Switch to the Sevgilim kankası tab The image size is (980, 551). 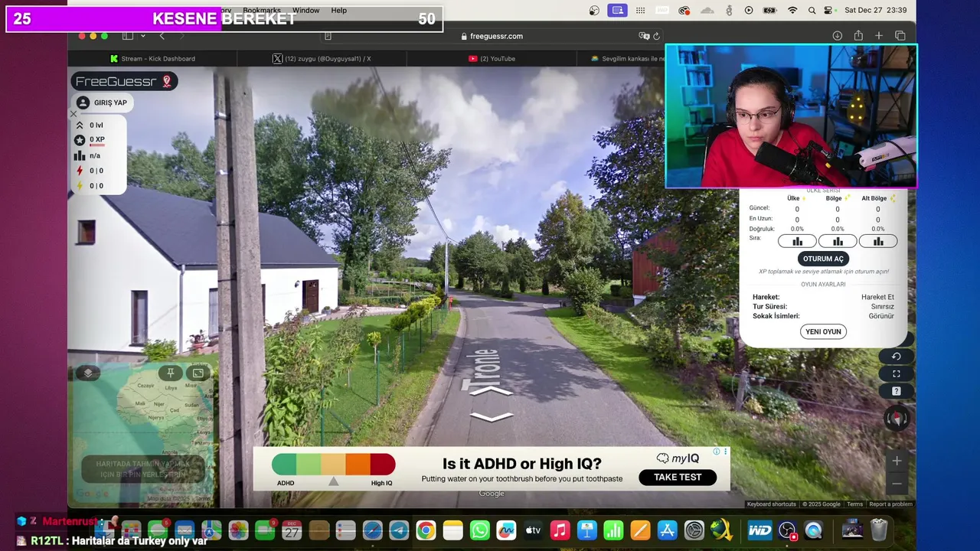(622, 58)
